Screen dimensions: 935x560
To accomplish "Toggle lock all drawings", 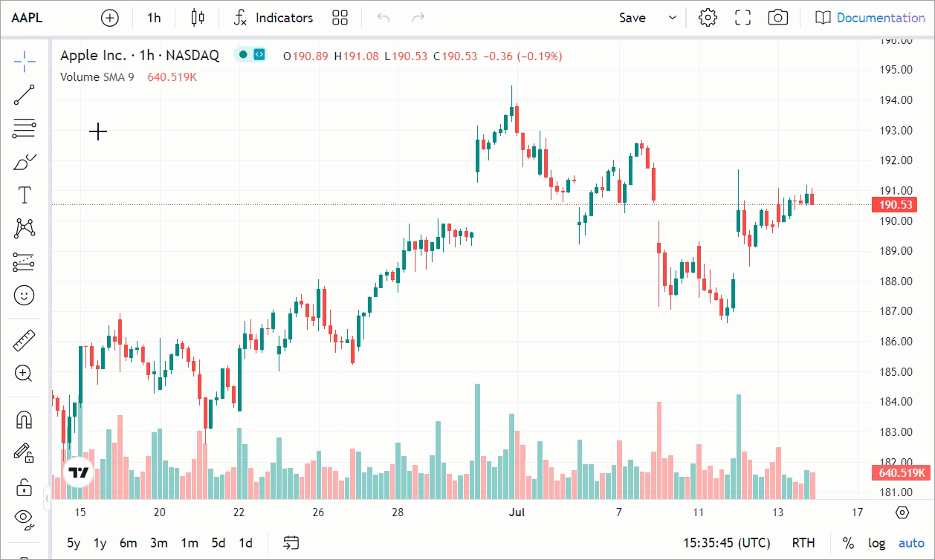I will click(25, 487).
